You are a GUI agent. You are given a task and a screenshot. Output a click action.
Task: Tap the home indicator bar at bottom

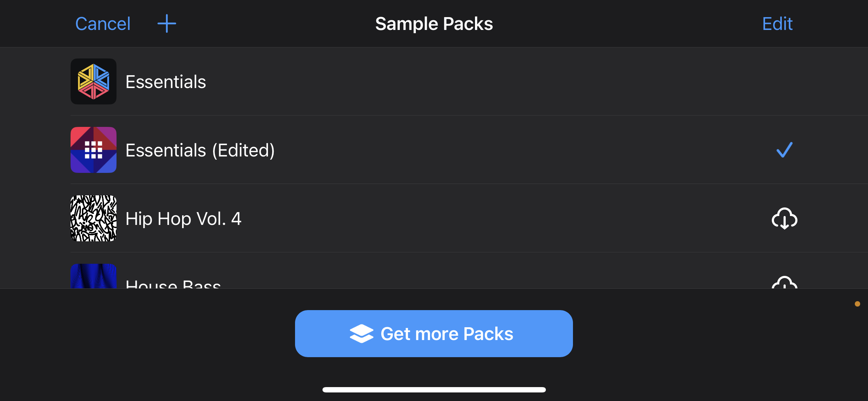pos(434,390)
